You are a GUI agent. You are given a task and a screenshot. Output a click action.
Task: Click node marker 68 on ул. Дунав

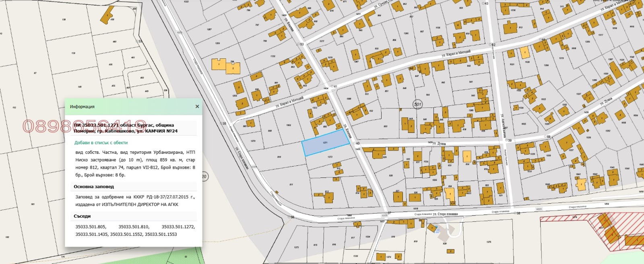coord(547,137)
